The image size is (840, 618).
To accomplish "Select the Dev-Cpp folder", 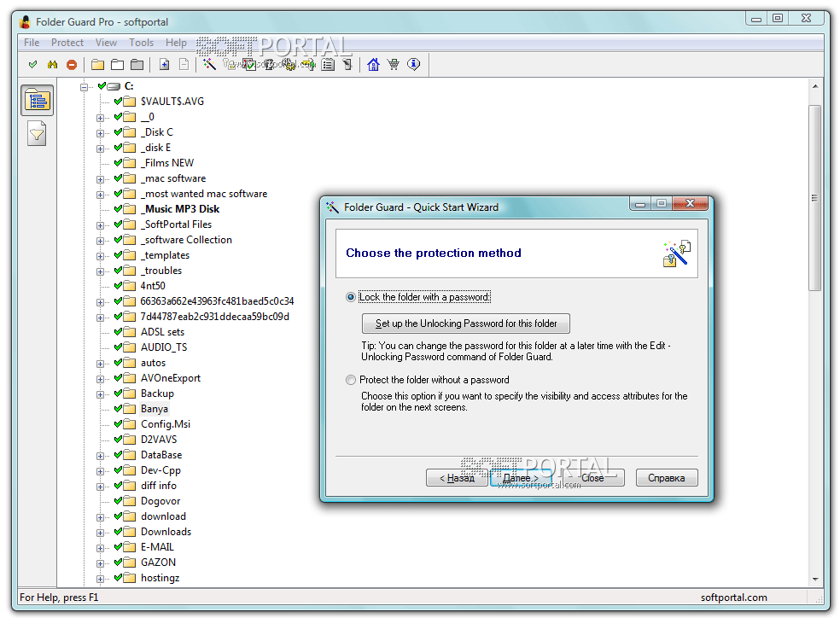I will pyautogui.click(x=160, y=470).
